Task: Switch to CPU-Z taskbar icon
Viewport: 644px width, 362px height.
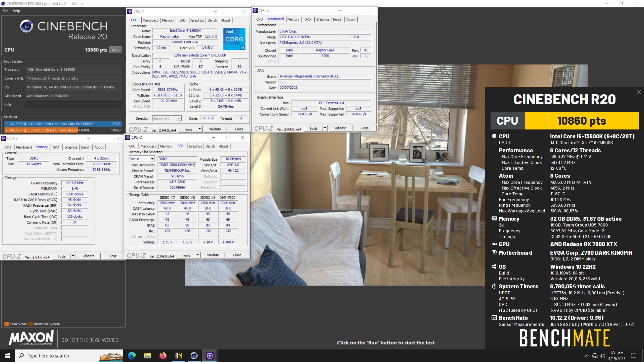Action: tap(210, 355)
